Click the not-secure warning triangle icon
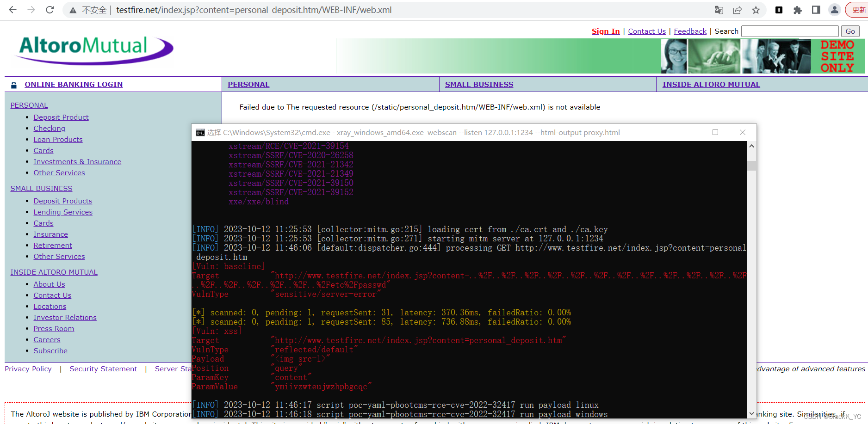868x424 pixels. (x=73, y=10)
